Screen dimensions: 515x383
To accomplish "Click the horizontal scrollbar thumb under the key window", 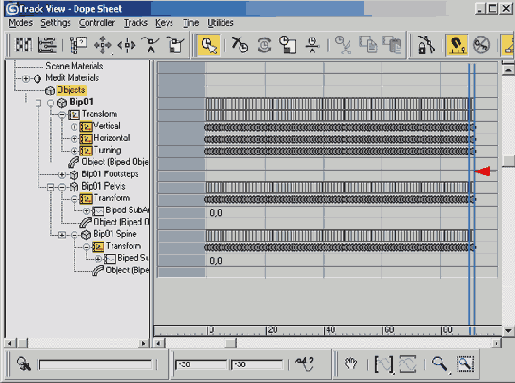I will [231, 343].
